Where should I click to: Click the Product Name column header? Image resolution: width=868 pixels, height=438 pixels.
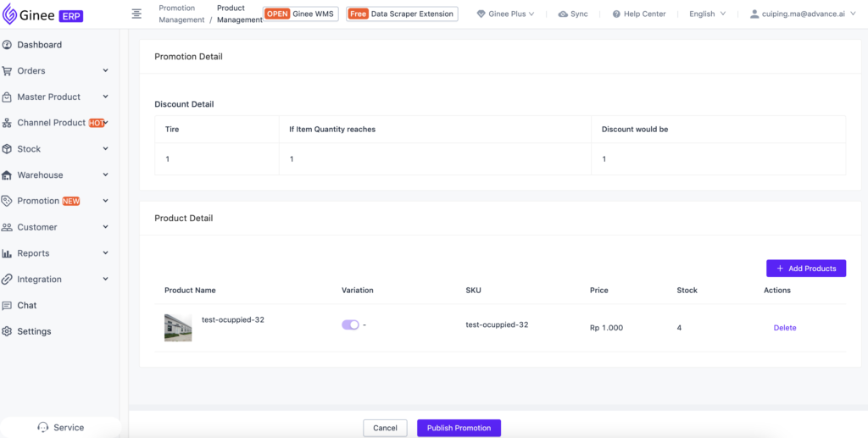[191, 291]
